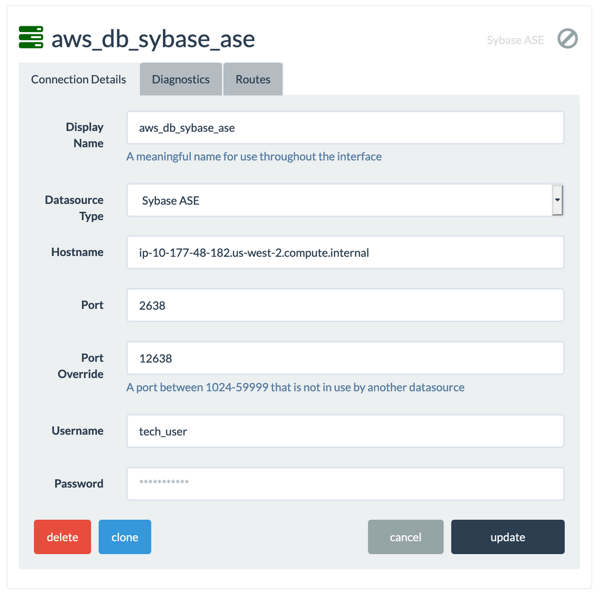Click the 'A meaningful name for use' hint text
600x594 pixels.
click(254, 157)
